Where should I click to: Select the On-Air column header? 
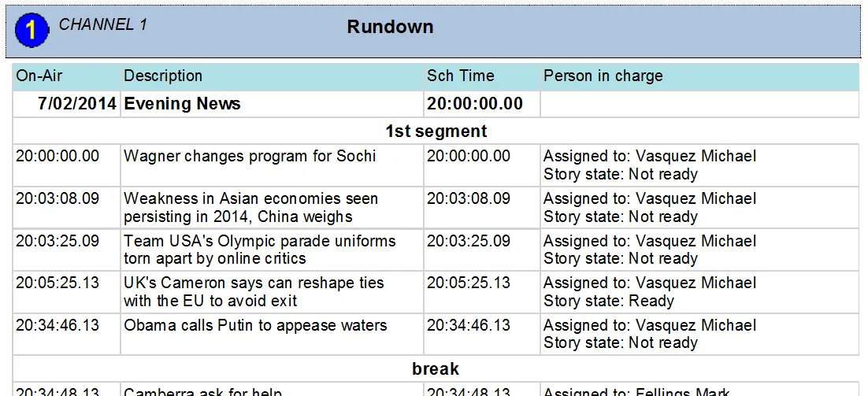click(39, 76)
